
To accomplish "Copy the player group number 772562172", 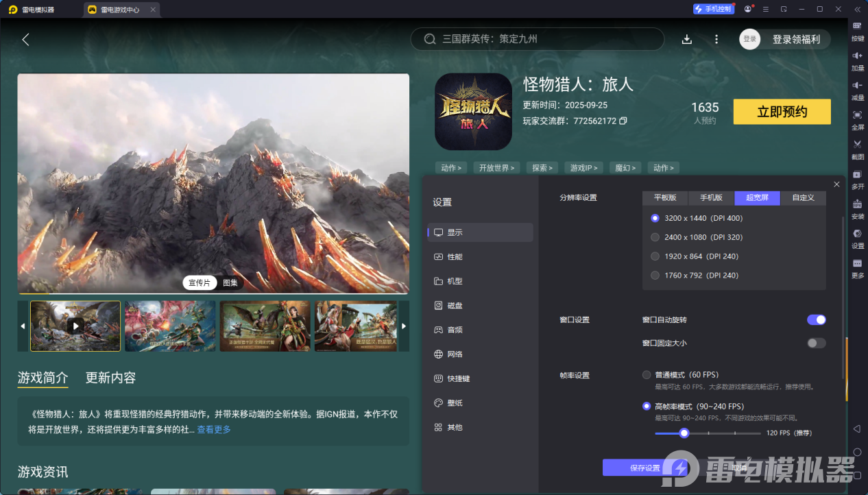I will (623, 121).
